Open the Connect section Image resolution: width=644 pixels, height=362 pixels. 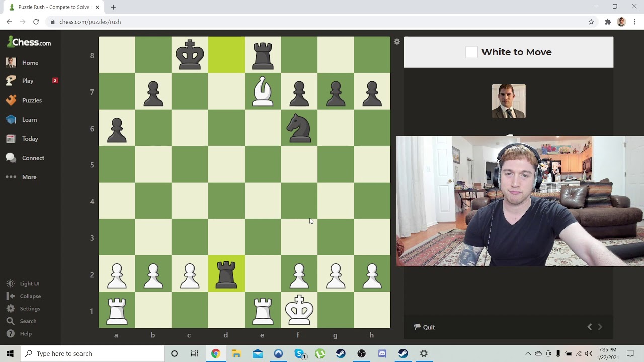[33, 158]
